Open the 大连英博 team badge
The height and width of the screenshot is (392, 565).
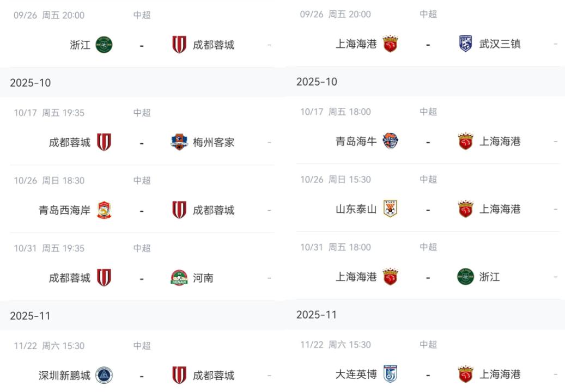390,374
